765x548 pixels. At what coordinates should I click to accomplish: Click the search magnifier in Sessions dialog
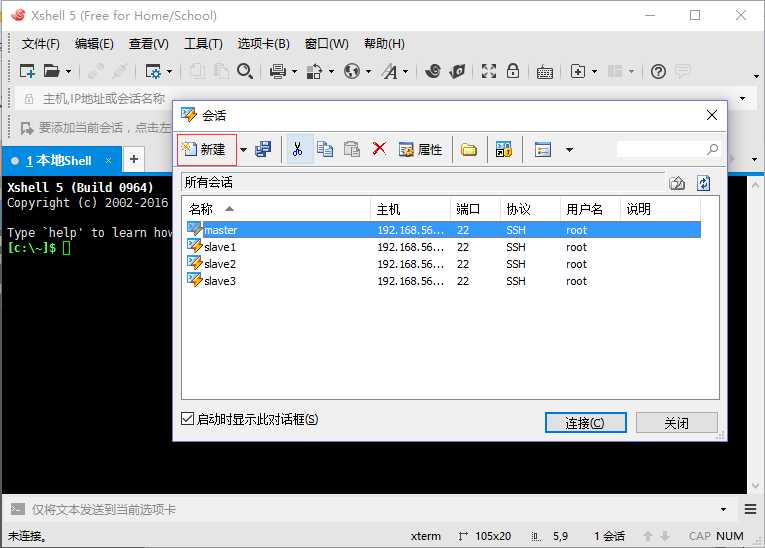coord(713,149)
